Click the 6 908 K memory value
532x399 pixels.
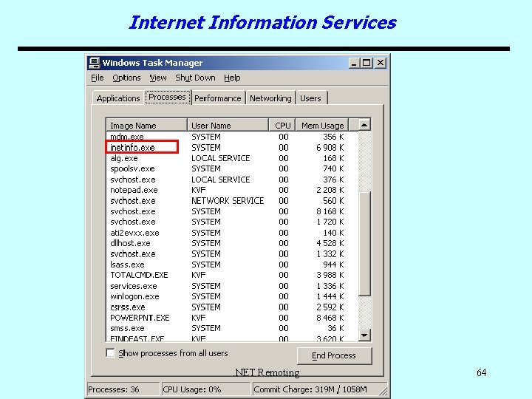(x=330, y=148)
